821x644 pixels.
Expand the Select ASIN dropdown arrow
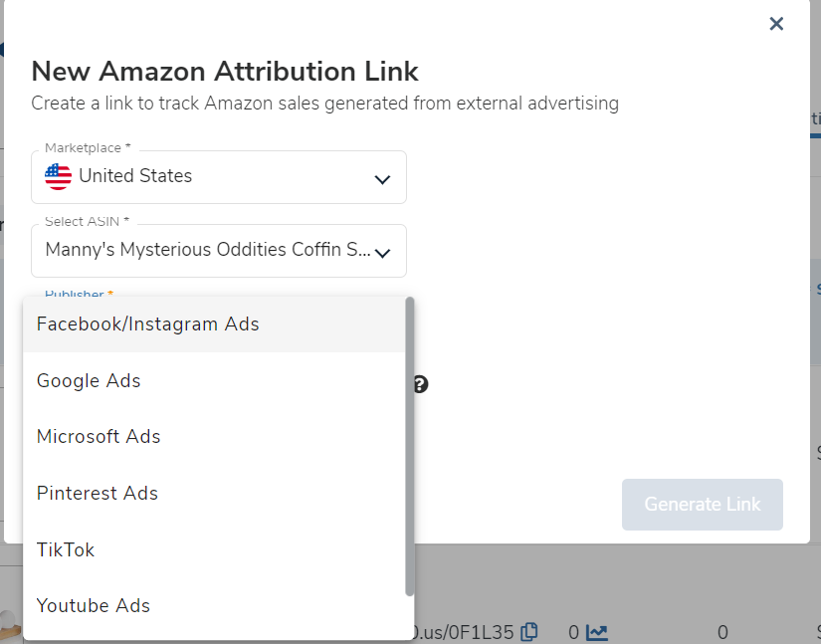tap(382, 253)
